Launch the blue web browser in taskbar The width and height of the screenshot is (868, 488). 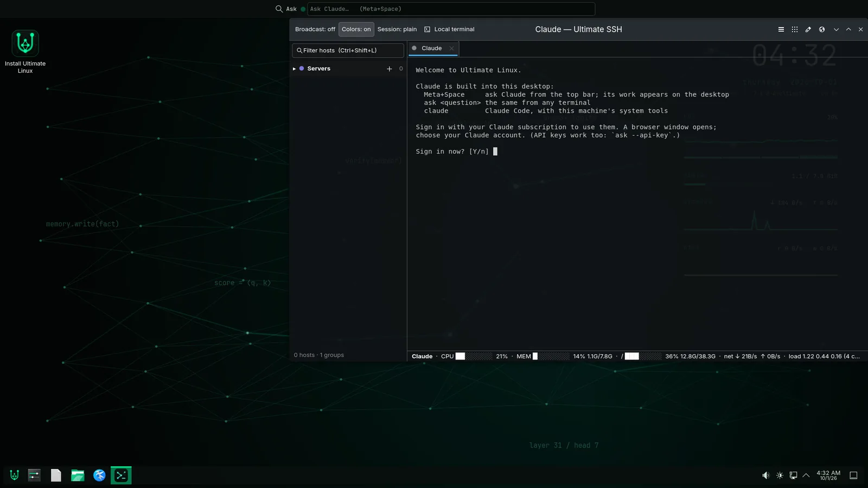99,476
